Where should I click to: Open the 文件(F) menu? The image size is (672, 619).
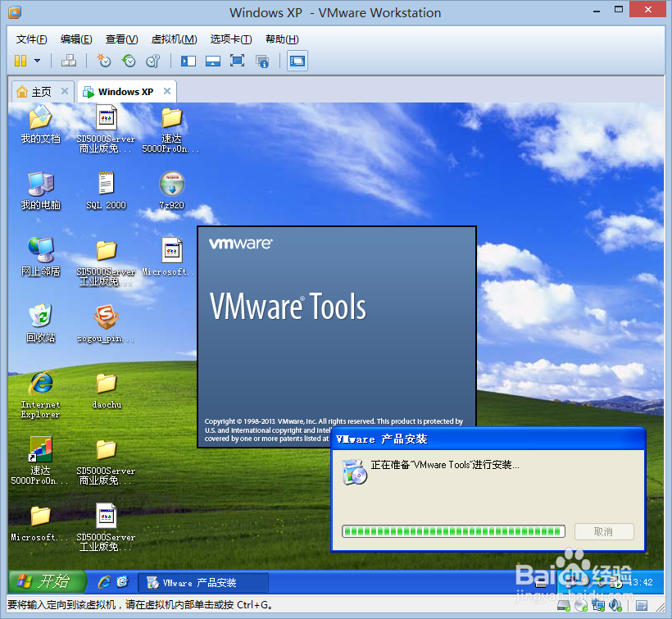31,39
